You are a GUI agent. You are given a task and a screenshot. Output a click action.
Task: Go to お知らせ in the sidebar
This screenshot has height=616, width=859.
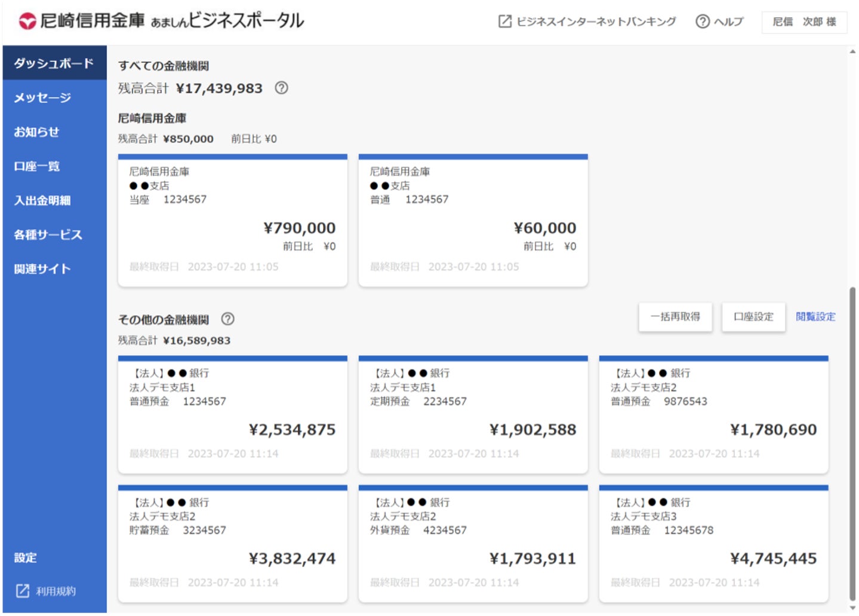coord(36,132)
